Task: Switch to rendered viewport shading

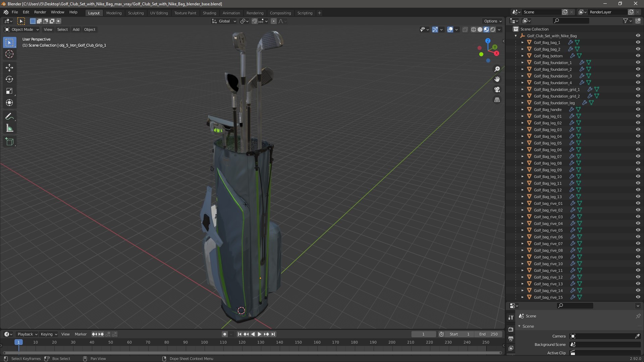Action: tap(493, 30)
